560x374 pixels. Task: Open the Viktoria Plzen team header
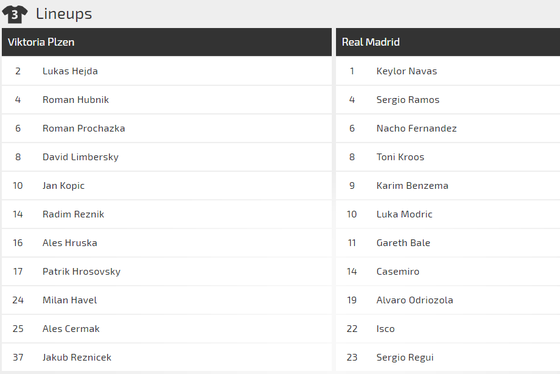[x=166, y=42]
